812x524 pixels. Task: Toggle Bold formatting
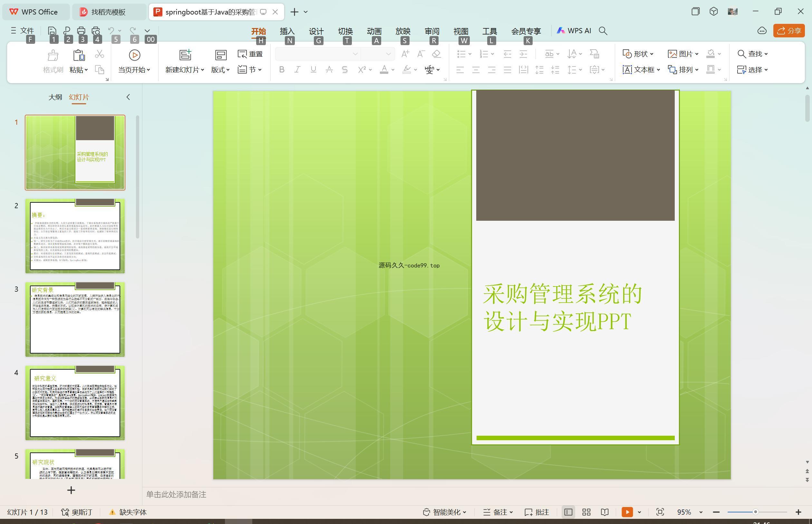point(282,70)
